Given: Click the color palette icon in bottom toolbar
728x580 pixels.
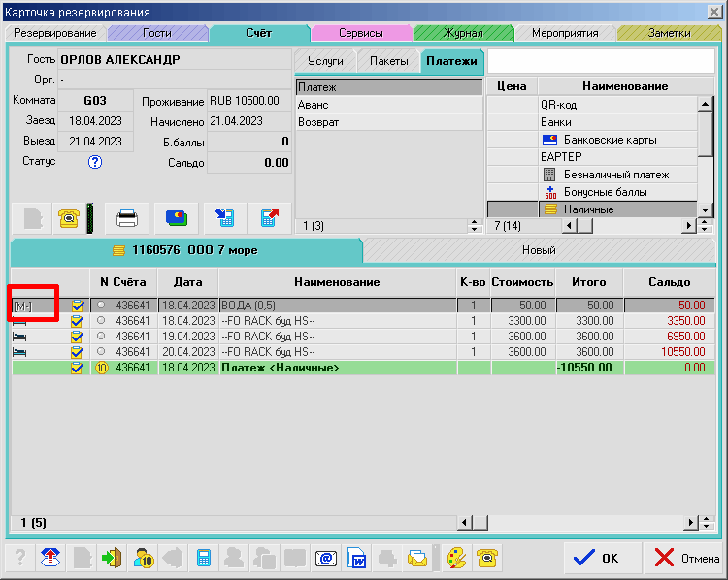Looking at the screenshot, I should (x=455, y=559).
